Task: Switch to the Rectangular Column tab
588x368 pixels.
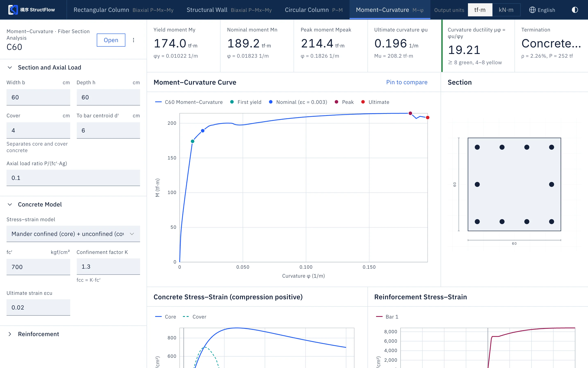Action: point(124,10)
